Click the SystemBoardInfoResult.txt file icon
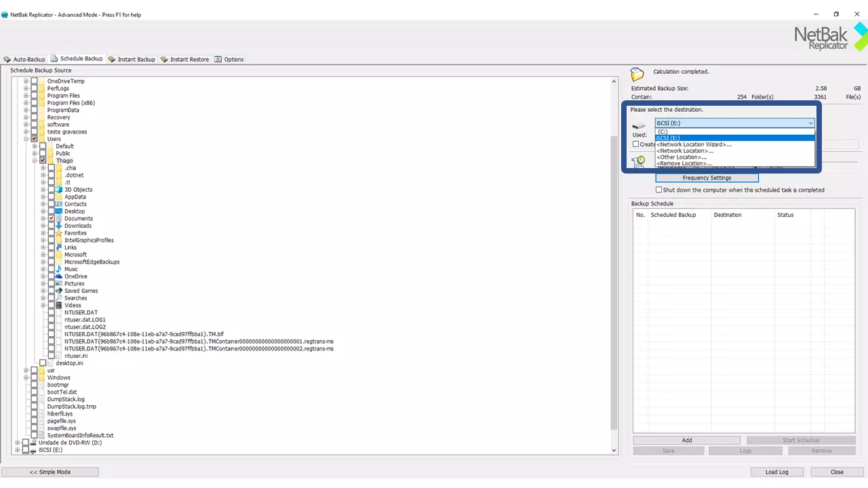The width and height of the screenshot is (868, 488). [x=42, y=435]
